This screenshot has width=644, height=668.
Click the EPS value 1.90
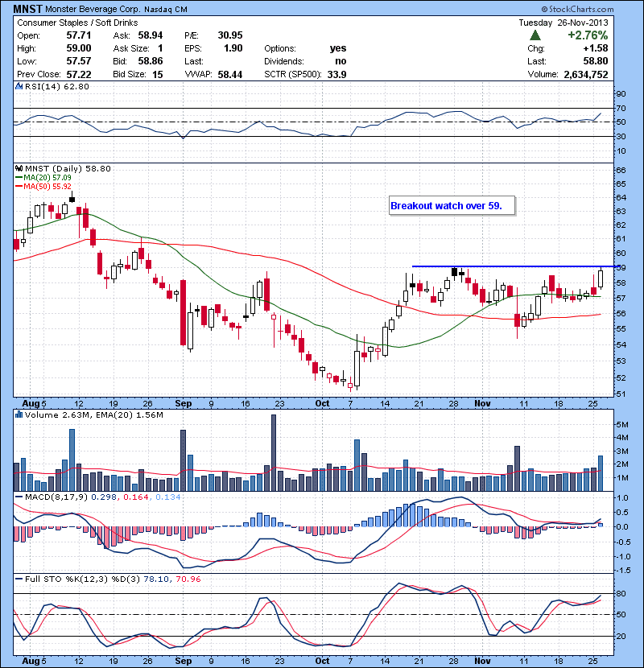[233, 48]
